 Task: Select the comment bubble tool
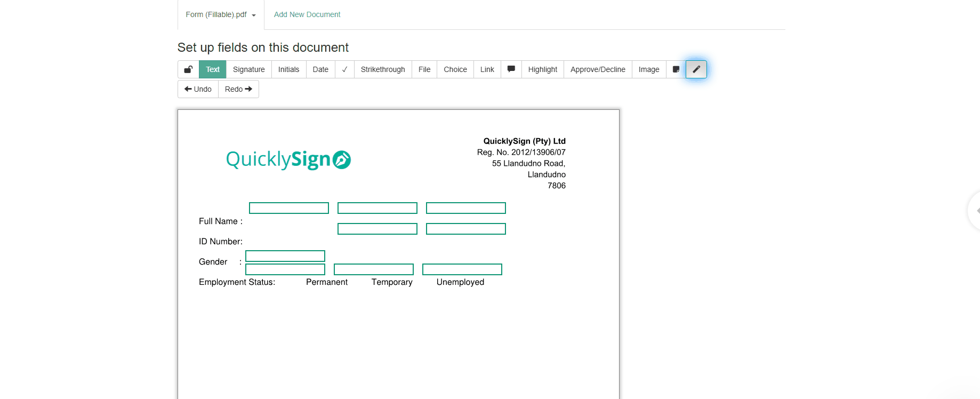[x=511, y=69]
